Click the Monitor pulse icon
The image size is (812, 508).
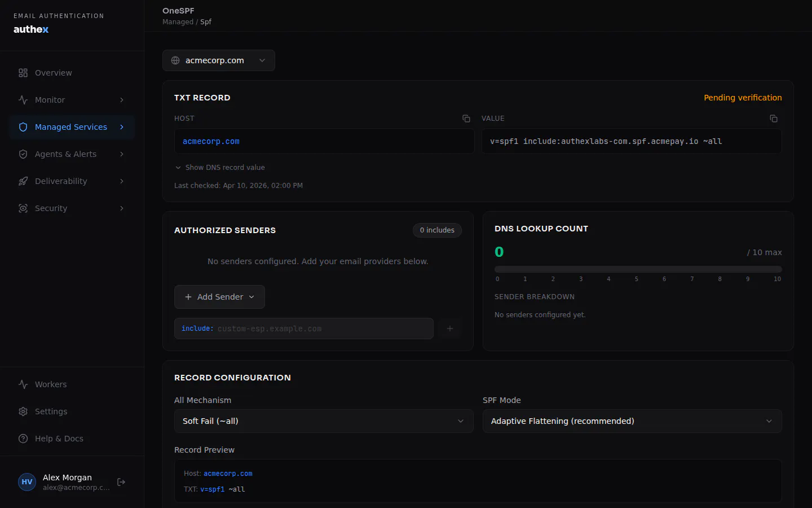[23, 100]
